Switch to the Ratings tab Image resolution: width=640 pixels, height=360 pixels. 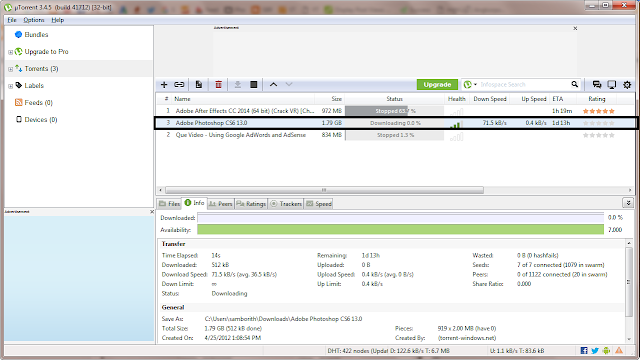[x=251, y=204]
